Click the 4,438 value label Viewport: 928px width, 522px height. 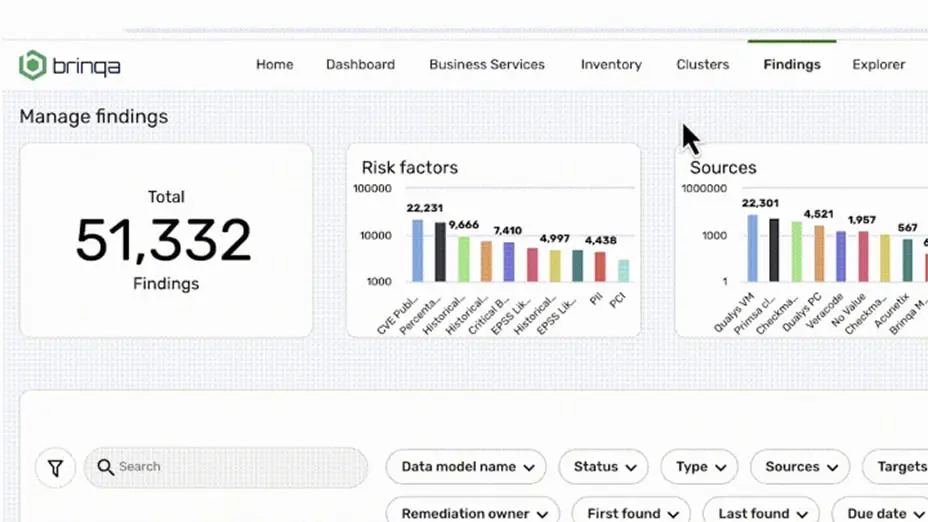tap(601, 240)
